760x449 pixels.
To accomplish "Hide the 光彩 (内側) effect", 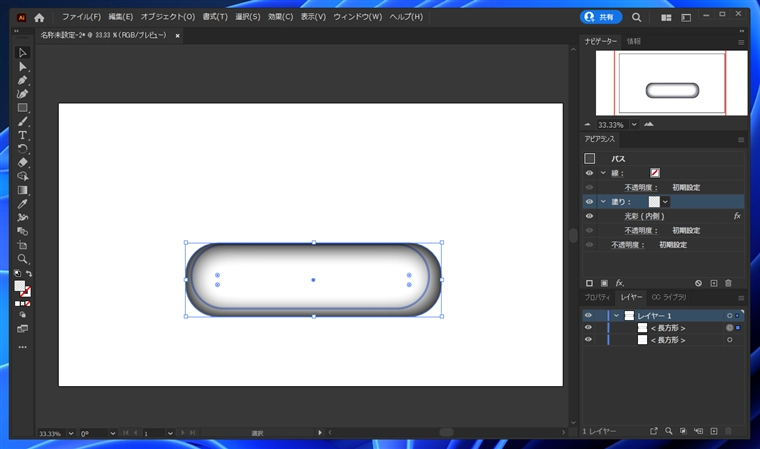I will [x=589, y=216].
